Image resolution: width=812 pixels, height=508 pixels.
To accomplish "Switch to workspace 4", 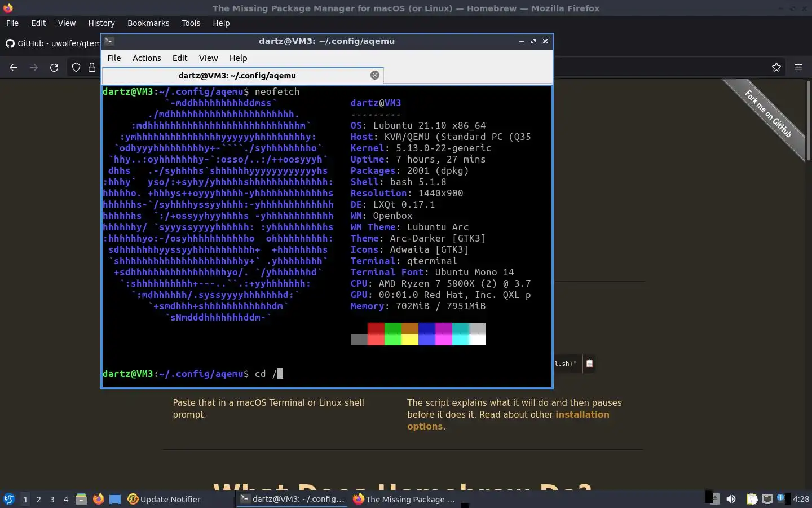I will (66, 499).
